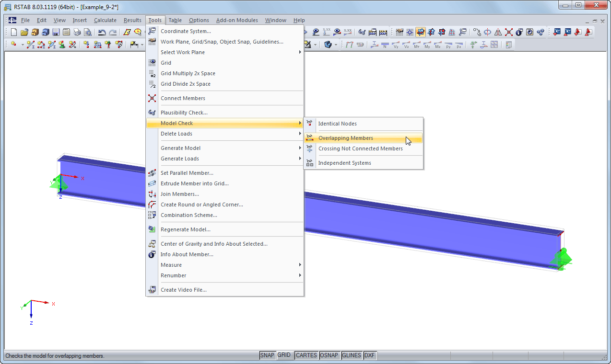The width and height of the screenshot is (611, 364).
Task: Click the triple gears settings icon
Action: (x=540, y=32)
